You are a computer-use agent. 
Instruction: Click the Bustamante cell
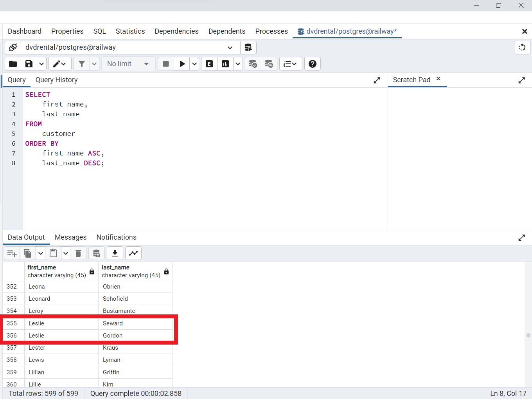(x=135, y=311)
